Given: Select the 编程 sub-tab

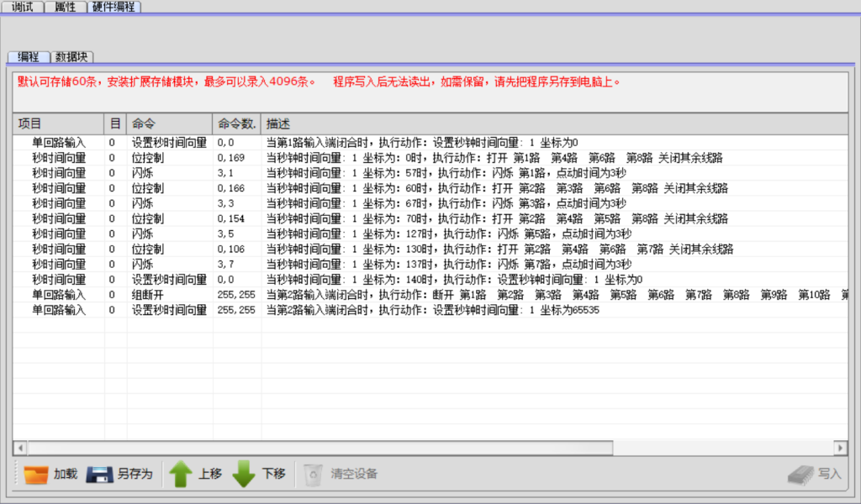Looking at the screenshot, I should pos(29,57).
